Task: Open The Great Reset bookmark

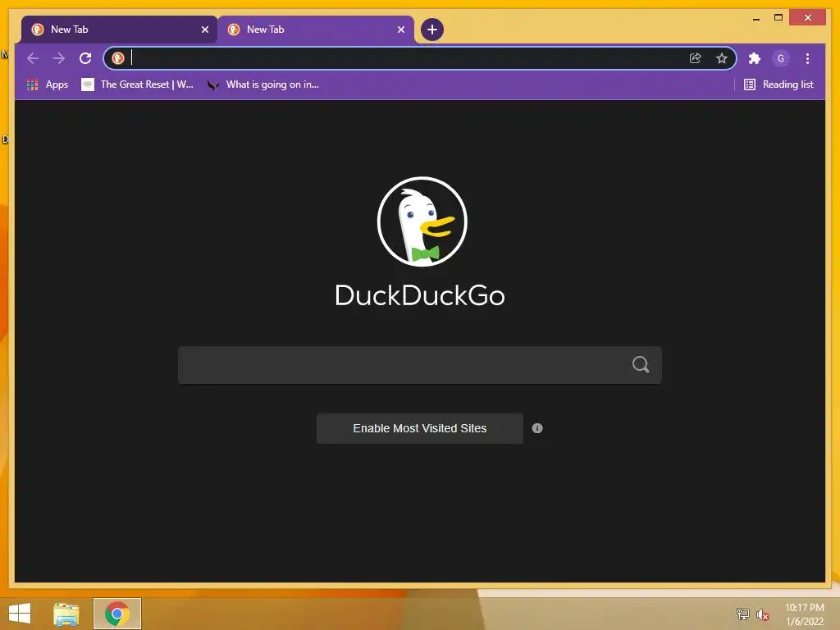Action: coord(137,84)
